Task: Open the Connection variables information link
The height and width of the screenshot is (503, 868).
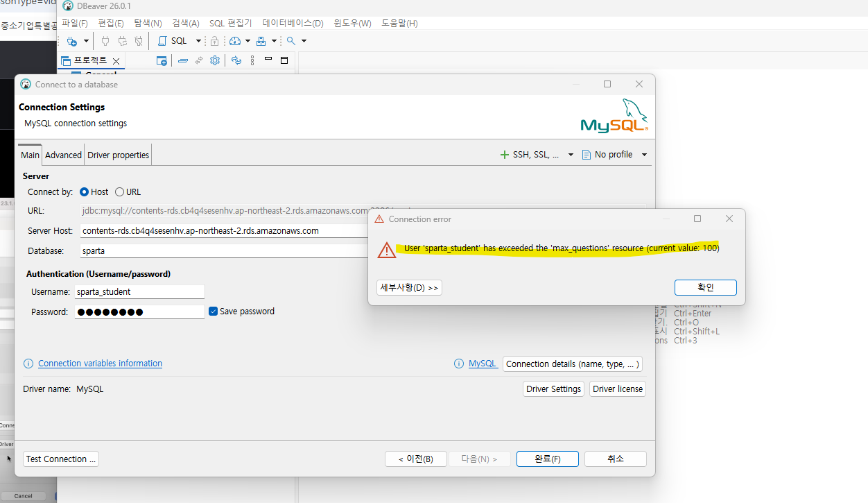Action: [100, 364]
